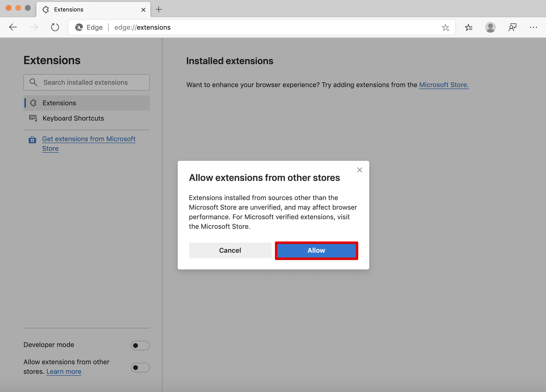Click the Extensions puzzle icon in the sidebar
The width and height of the screenshot is (546, 392).
point(33,103)
